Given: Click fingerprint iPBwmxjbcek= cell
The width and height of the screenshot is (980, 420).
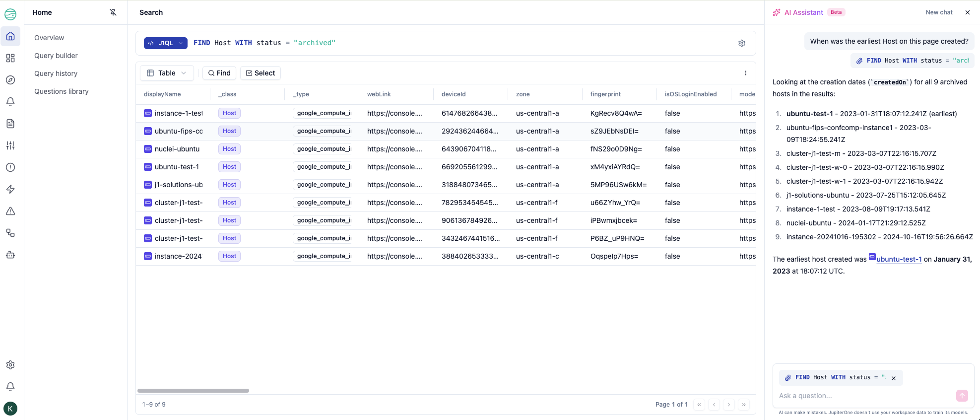Looking at the screenshot, I should pyautogui.click(x=614, y=220).
